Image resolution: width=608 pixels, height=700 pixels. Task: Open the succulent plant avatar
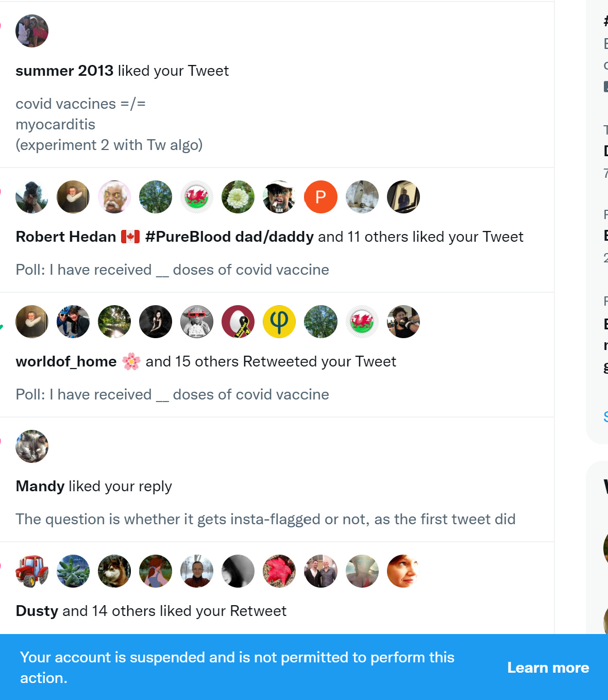point(73,571)
